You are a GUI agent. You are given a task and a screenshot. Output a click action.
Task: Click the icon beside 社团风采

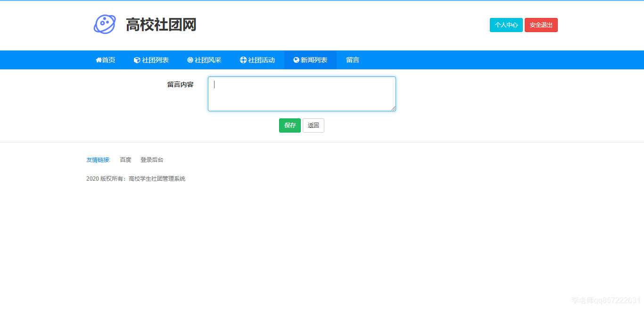click(189, 60)
